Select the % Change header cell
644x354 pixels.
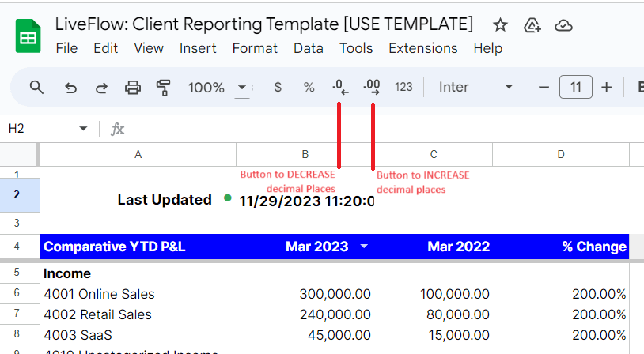(x=561, y=247)
